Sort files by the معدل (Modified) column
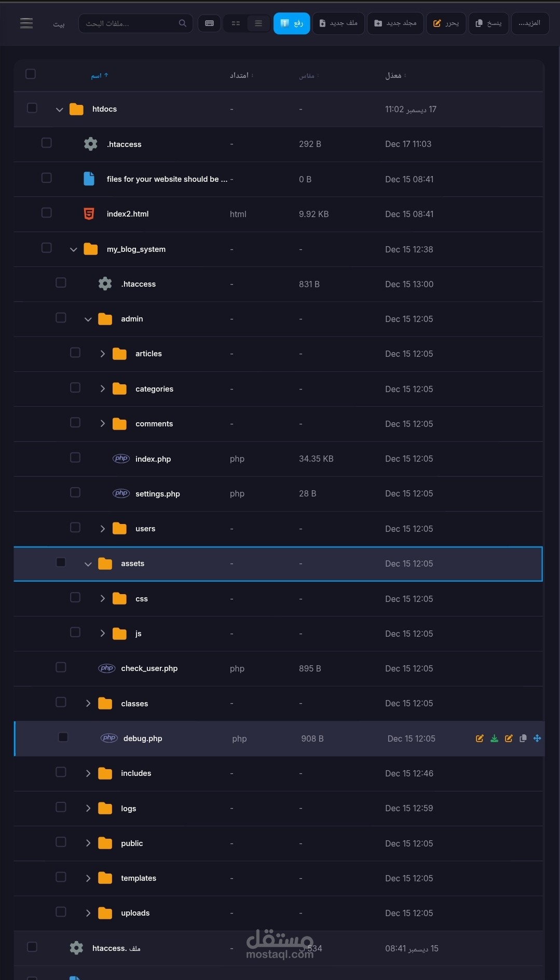 tap(394, 76)
